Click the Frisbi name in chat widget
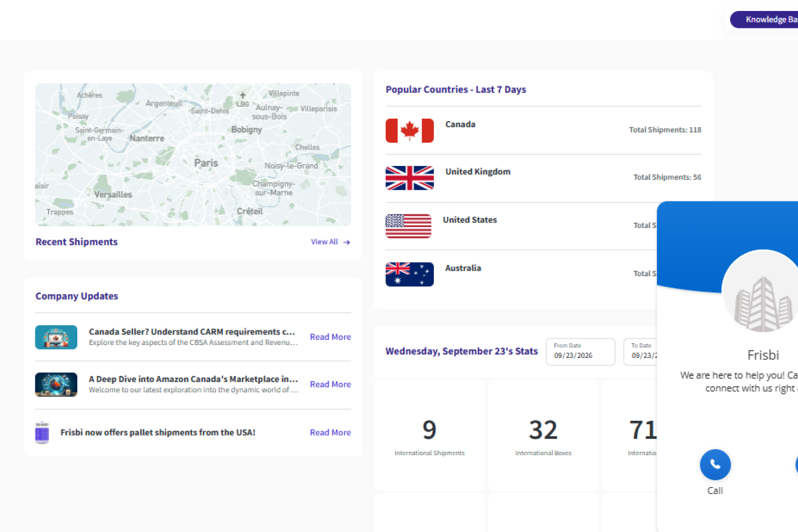The width and height of the screenshot is (798, 532). point(763,355)
